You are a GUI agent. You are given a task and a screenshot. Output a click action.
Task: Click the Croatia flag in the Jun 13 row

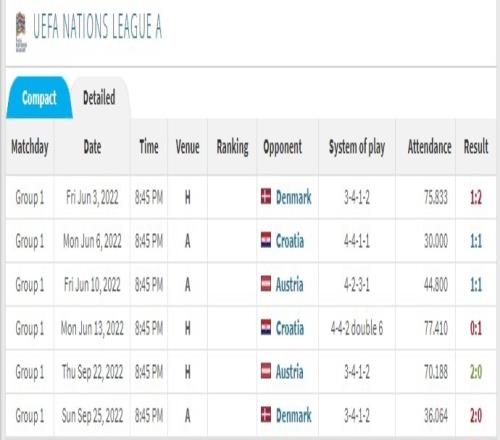[266, 327]
